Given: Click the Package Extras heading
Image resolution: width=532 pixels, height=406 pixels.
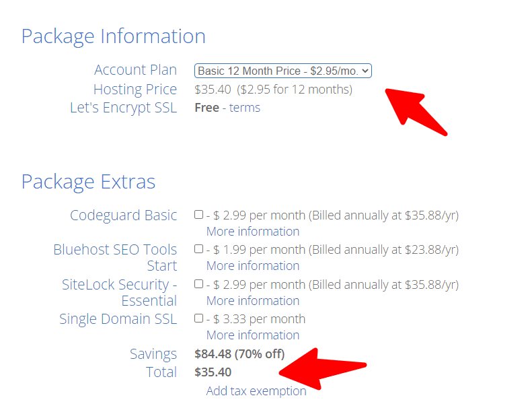Looking at the screenshot, I should click(89, 182).
